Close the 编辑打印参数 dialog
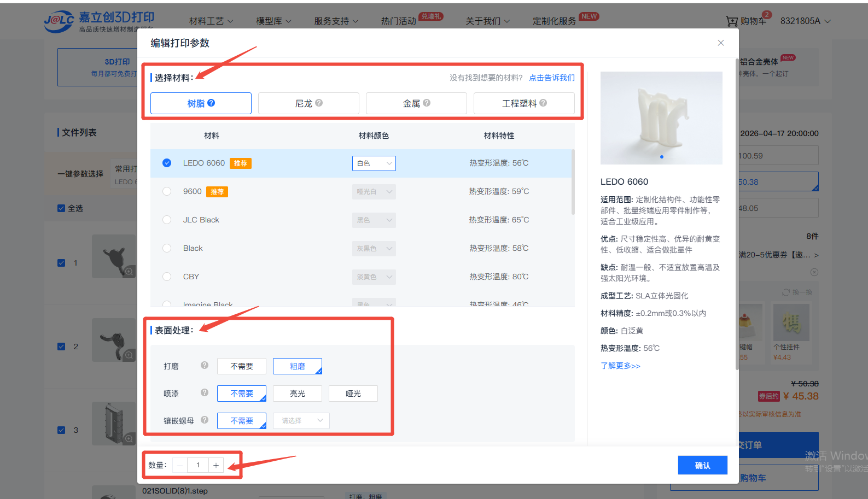 pos(721,43)
